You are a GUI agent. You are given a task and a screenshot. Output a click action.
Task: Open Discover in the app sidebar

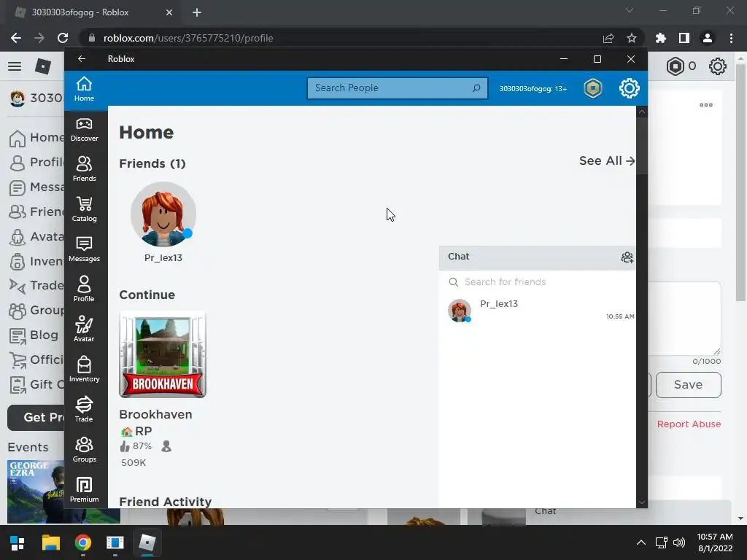click(x=85, y=130)
